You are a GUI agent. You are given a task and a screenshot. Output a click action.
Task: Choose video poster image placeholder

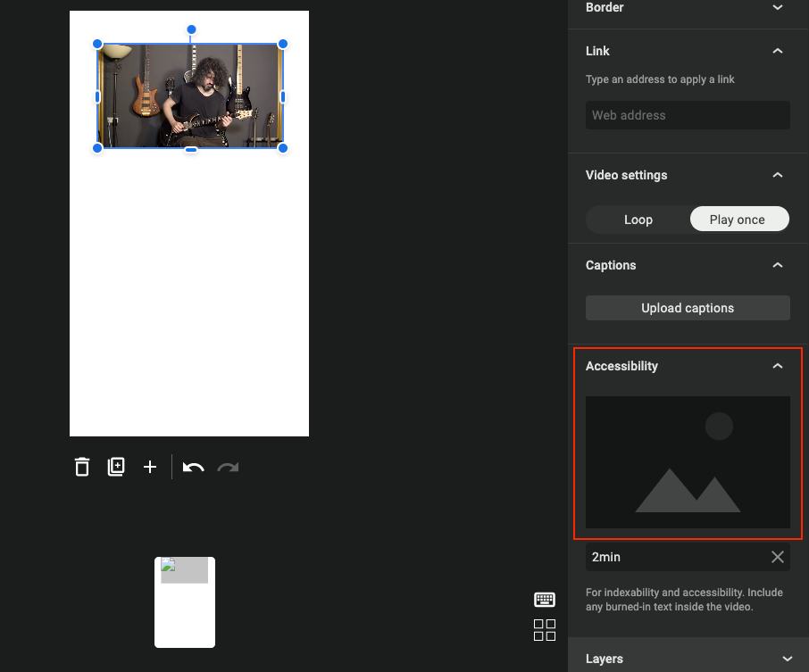pos(688,462)
